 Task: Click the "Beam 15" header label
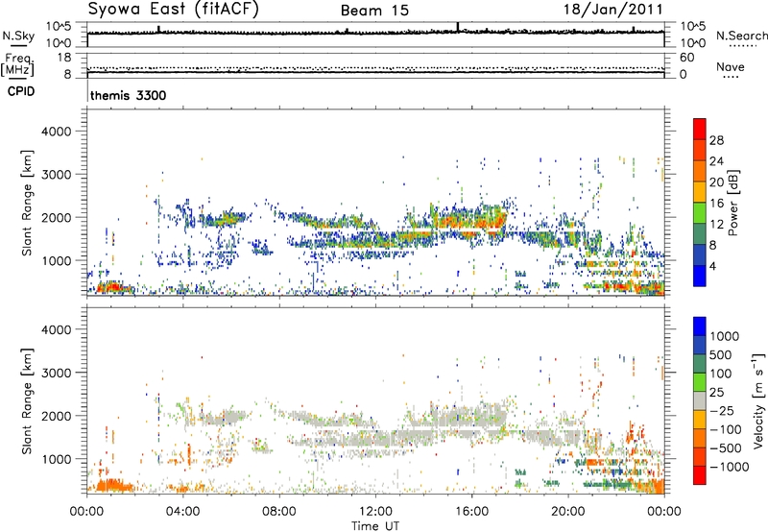point(374,11)
